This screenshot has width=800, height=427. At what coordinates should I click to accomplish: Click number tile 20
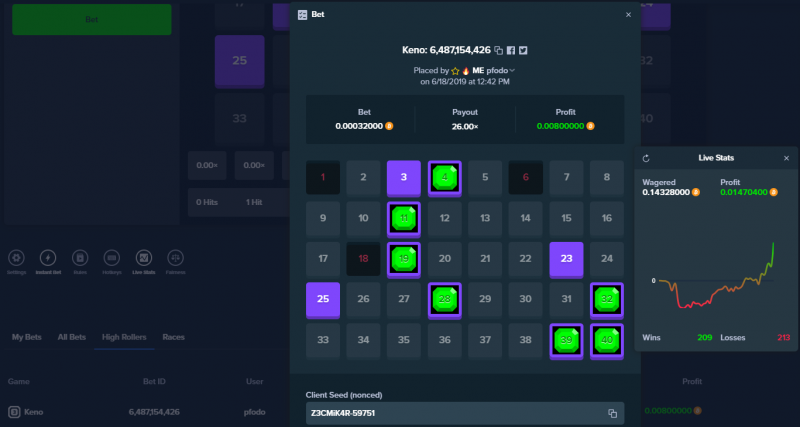pyautogui.click(x=444, y=259)
